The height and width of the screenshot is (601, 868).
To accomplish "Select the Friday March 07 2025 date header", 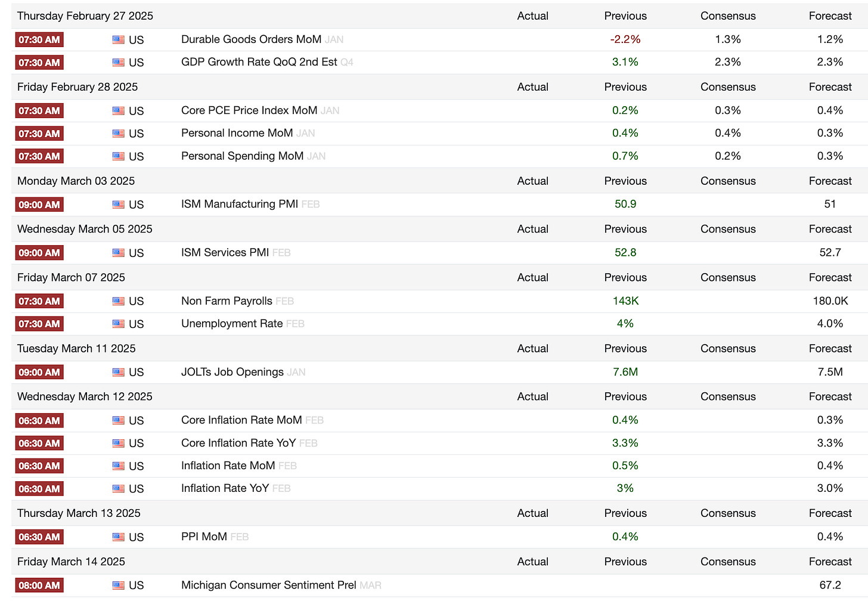I will [71, 277].
